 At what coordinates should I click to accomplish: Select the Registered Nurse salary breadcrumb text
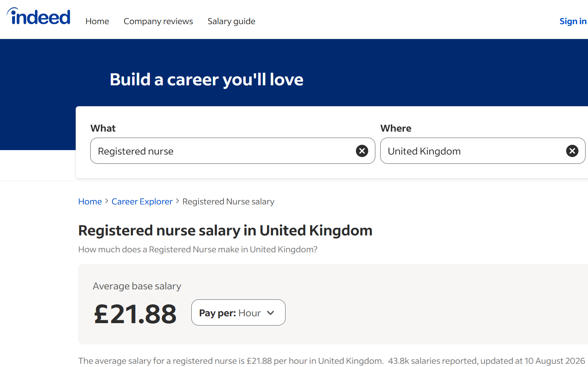[x=228, y=202]
